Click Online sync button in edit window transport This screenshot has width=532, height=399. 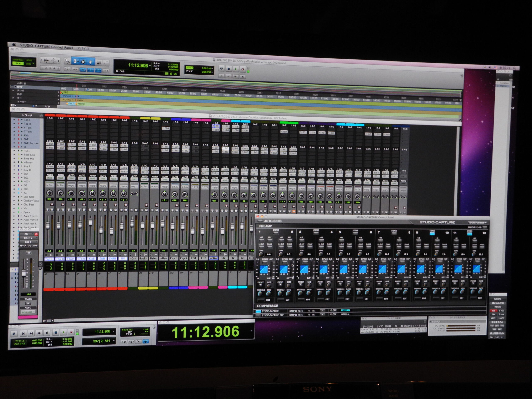tap(222, 69)
